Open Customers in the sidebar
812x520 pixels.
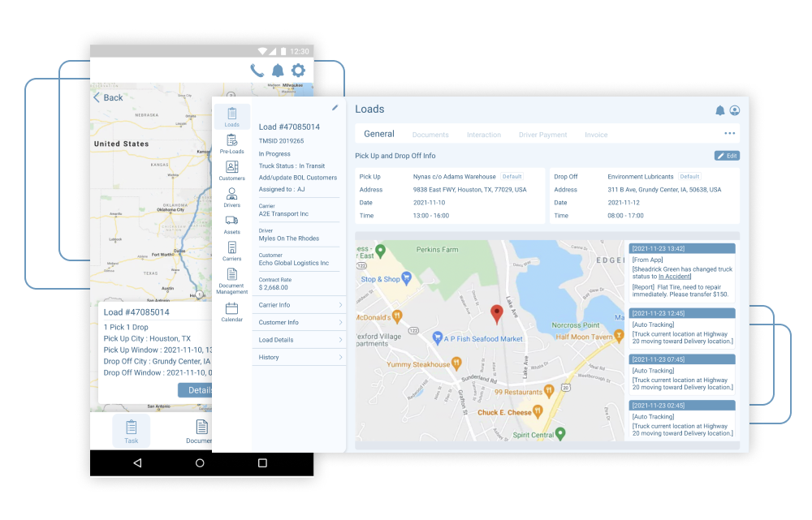click(x=232, y=170)
